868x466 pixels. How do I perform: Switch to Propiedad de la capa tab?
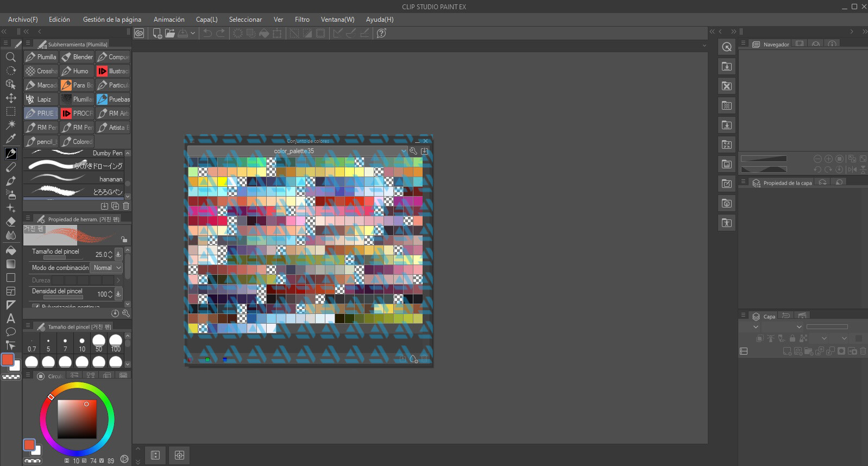click(782, 183)
